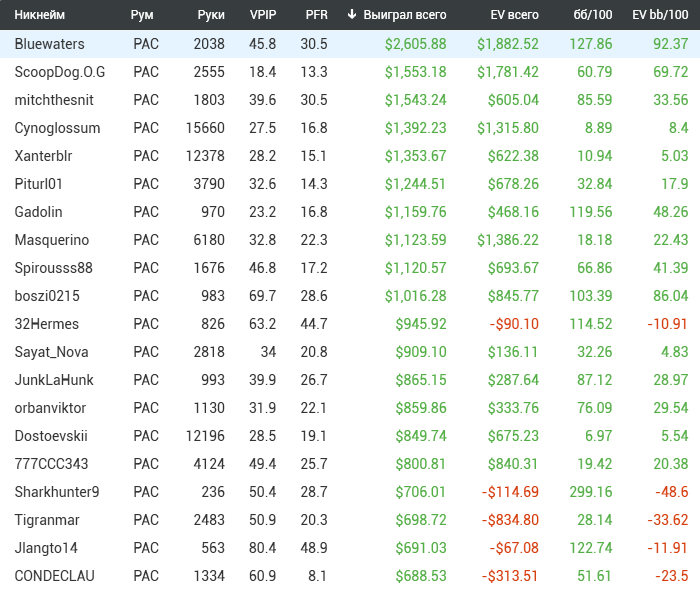Click the 92.37 EV bb/100 value
700x591 pixels.
pyautogui.click(x=671, y=44)
